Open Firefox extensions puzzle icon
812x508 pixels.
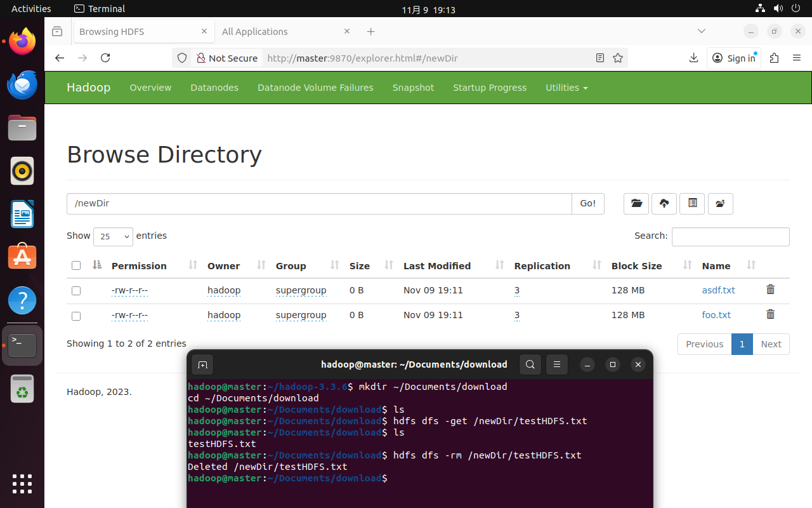point(774,58)
